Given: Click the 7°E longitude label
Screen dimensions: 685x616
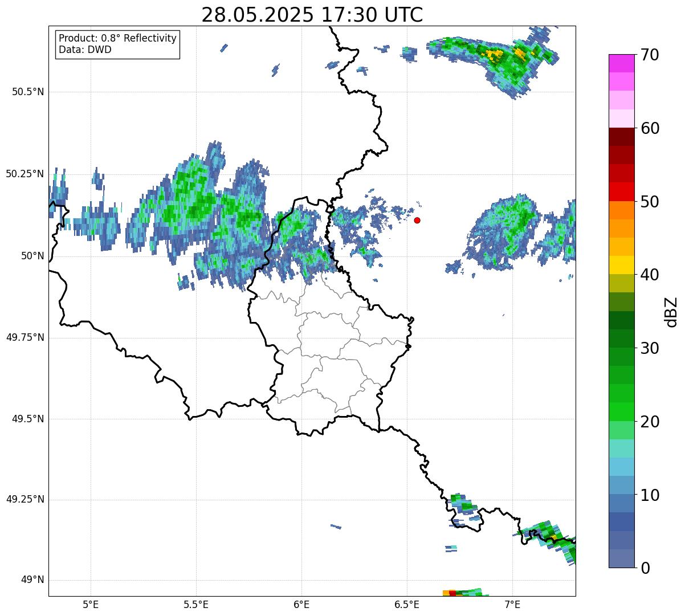Looking at the screenshot, I should tap(512, 605).
